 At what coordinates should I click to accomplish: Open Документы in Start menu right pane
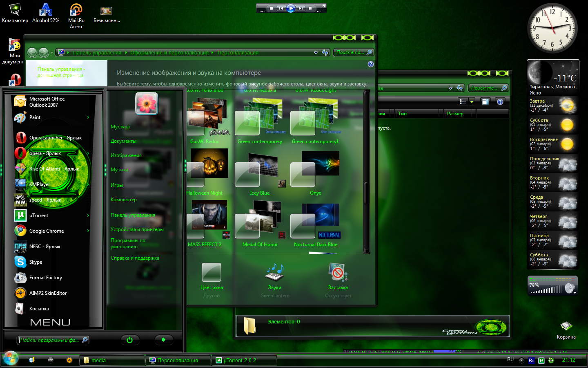click(x=123, y=141)
